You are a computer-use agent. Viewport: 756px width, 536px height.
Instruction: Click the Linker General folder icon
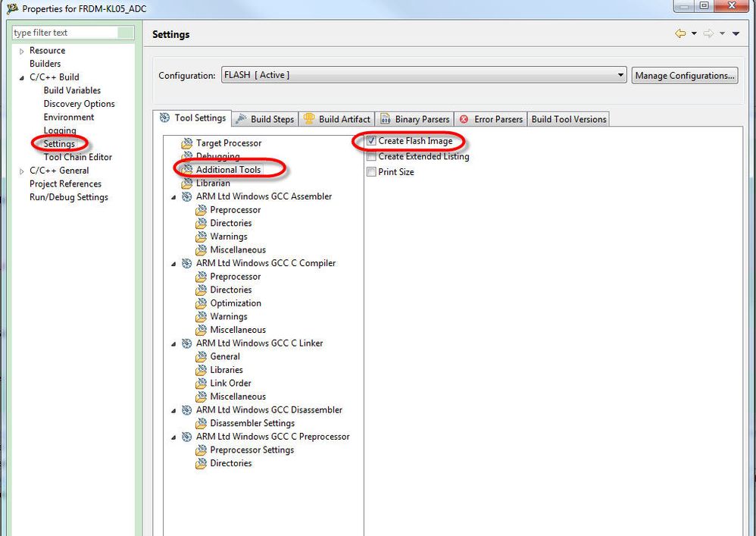(201, 356)
